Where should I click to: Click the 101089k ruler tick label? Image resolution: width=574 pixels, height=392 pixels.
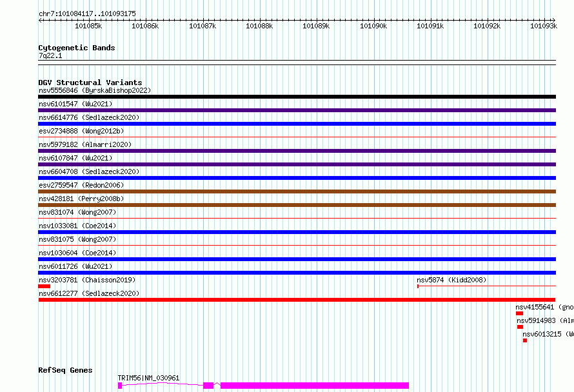pos(315,26)
